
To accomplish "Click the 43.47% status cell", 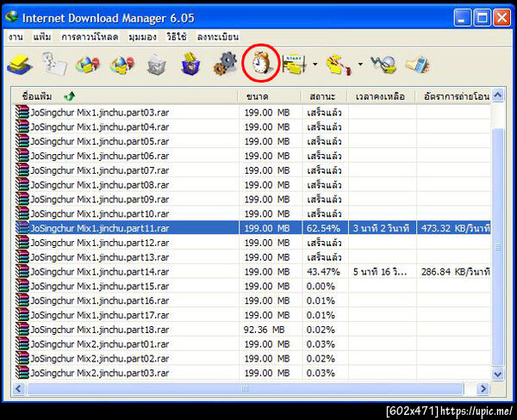I will point(323,271).
